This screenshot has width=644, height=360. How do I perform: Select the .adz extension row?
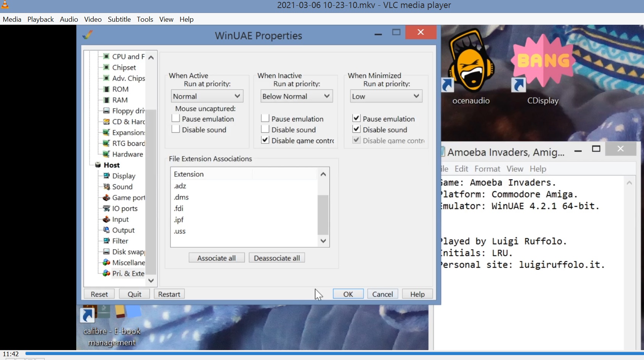(x=244, y=186)
